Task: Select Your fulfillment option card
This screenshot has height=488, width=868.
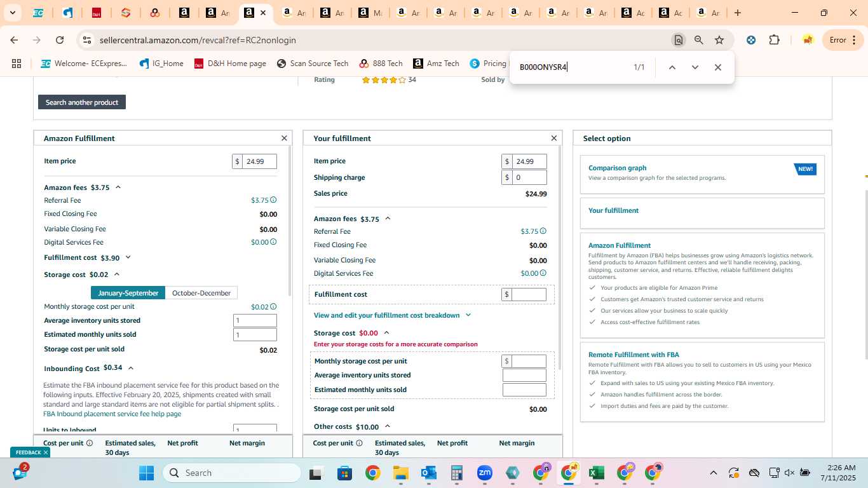Action: [x=702, y=213]
